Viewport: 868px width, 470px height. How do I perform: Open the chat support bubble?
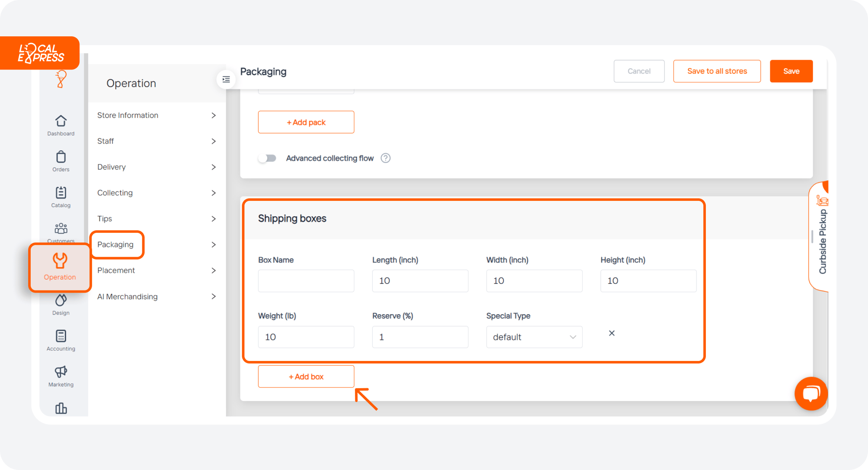[811, 393]
